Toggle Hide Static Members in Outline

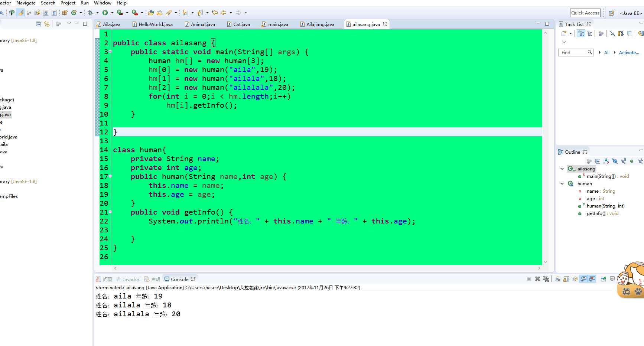coord(623,161)
